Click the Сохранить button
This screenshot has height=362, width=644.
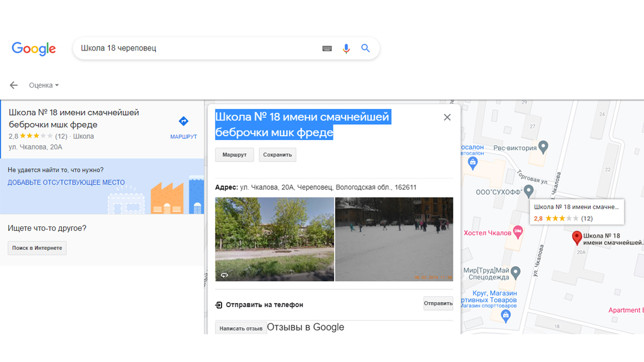pos(277,155)
